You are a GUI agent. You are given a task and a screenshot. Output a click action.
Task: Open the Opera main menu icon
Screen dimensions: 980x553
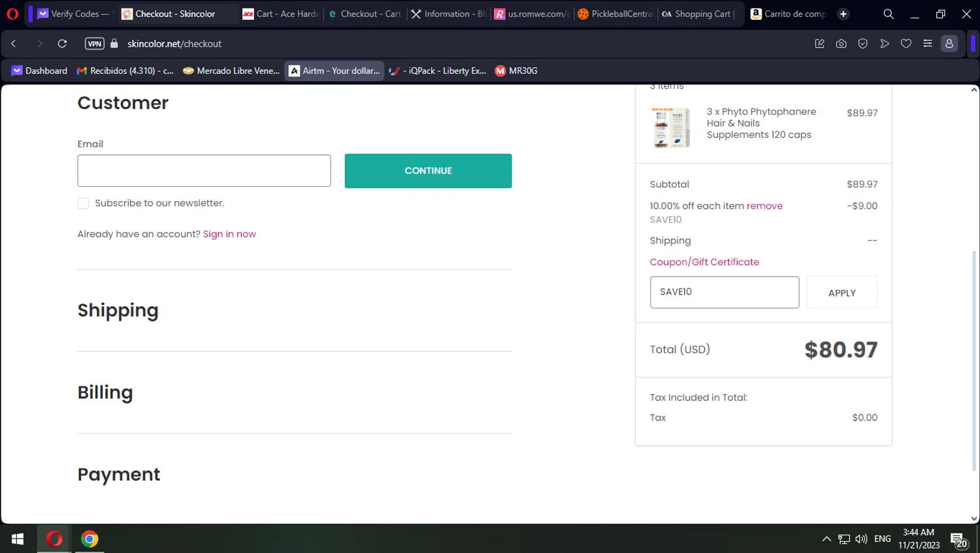tap(12, 14)
